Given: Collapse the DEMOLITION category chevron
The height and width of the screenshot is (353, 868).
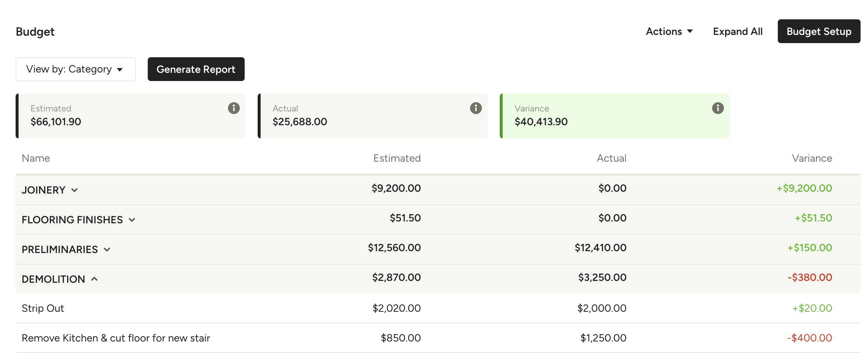Looking at the screenshot, I should 94,279.
